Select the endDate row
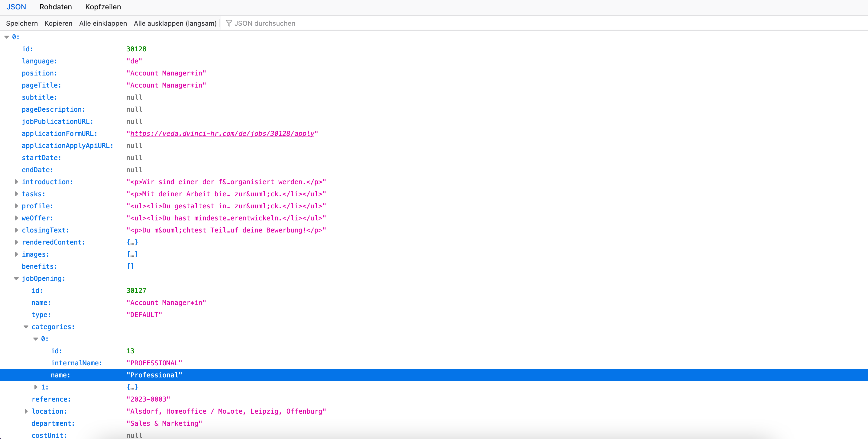The height and width of the screenshot is (439, 868). [434, 170]
